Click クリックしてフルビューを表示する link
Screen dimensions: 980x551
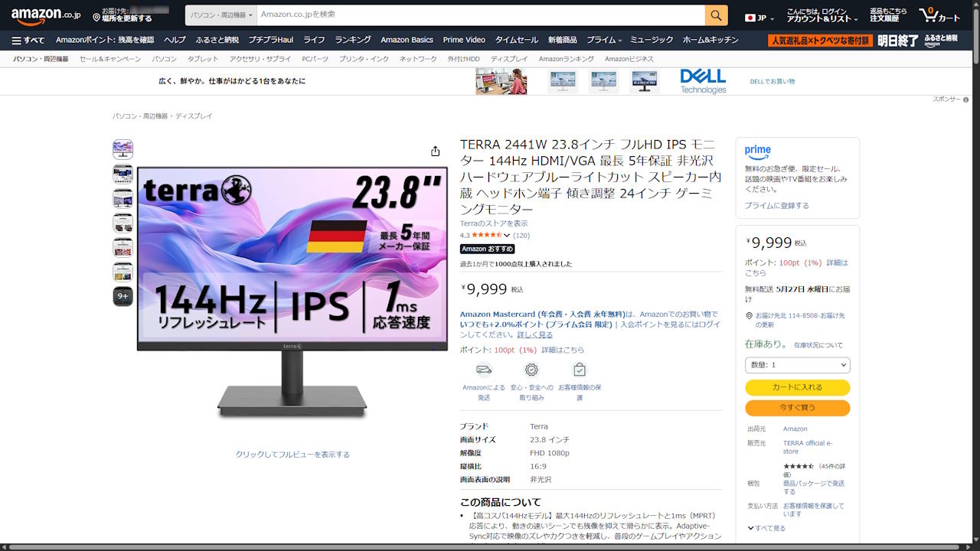292,455
